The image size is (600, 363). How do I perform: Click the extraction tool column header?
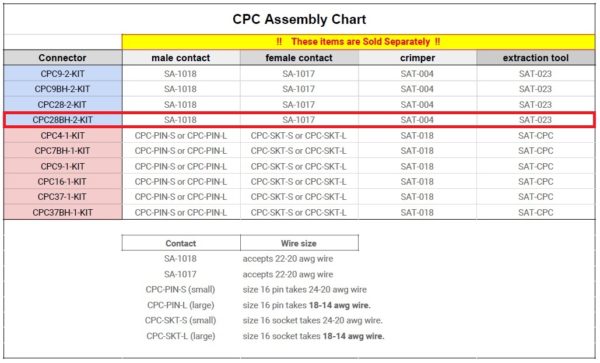pos(535,58)
